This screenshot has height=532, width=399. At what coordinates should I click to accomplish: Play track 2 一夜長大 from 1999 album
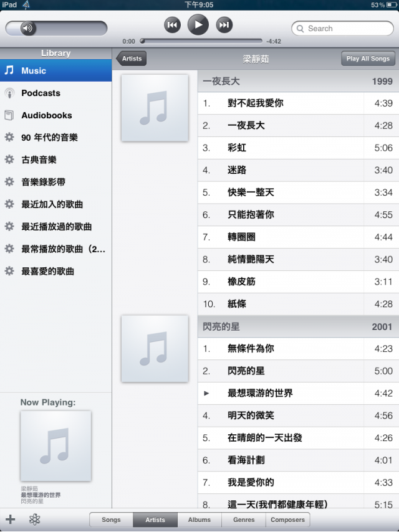(298, 126)
